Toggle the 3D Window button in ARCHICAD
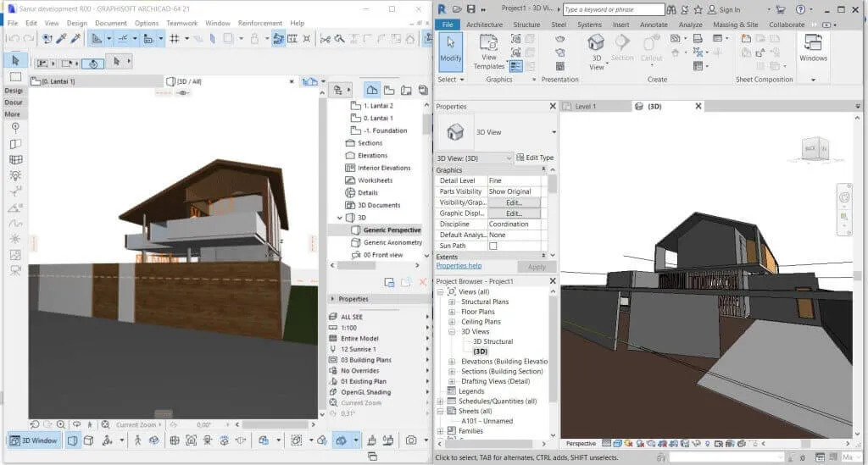 [34, 440]
